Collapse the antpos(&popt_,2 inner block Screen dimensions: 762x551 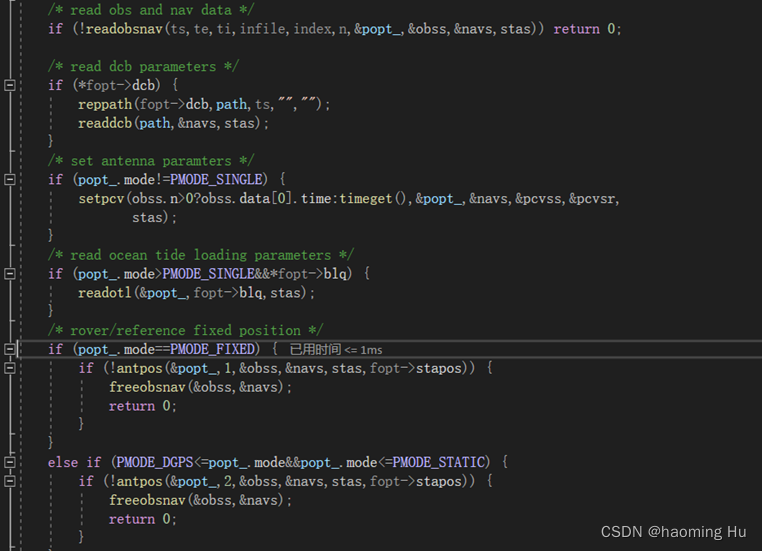10,481
